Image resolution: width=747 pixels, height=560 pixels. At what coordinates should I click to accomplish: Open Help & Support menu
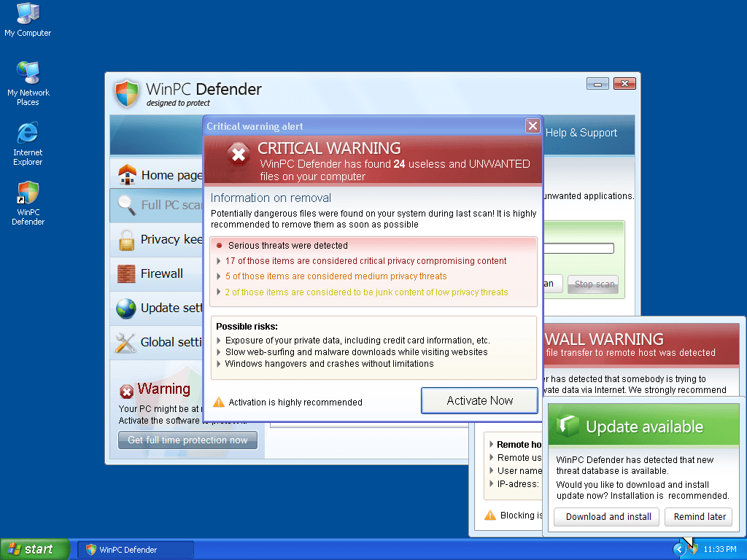pyautogui.click(x=581, y=133)
